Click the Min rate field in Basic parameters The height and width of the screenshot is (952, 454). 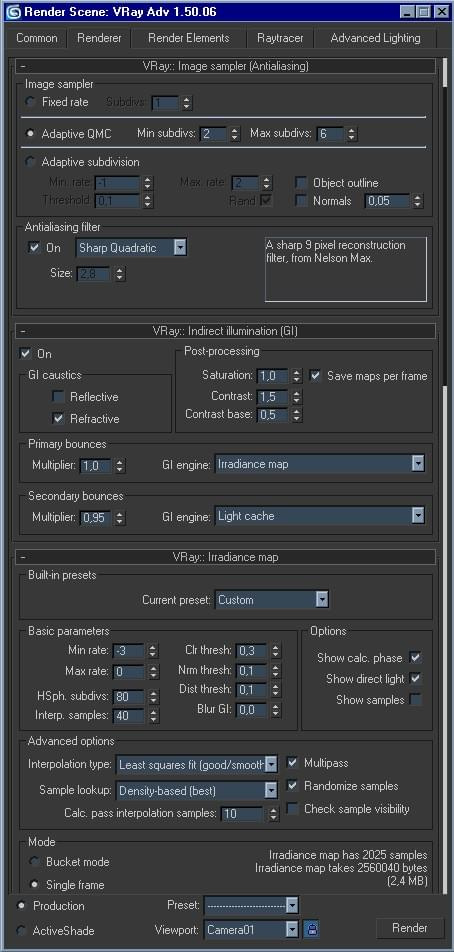tap(129, 650)
